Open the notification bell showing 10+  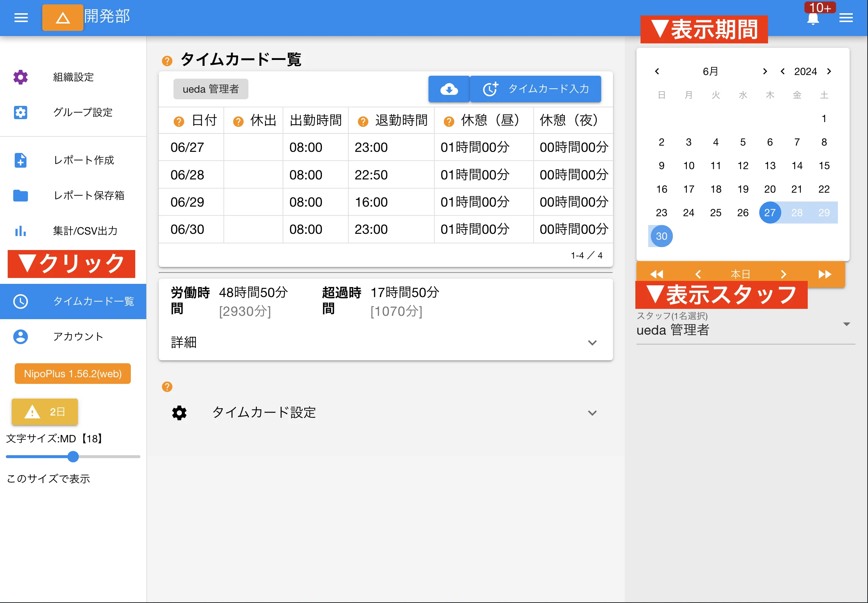click(813, 18)
